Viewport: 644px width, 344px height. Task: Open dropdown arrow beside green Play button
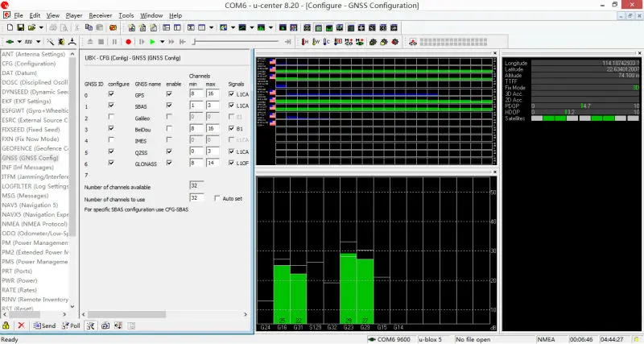pos(163,42)
